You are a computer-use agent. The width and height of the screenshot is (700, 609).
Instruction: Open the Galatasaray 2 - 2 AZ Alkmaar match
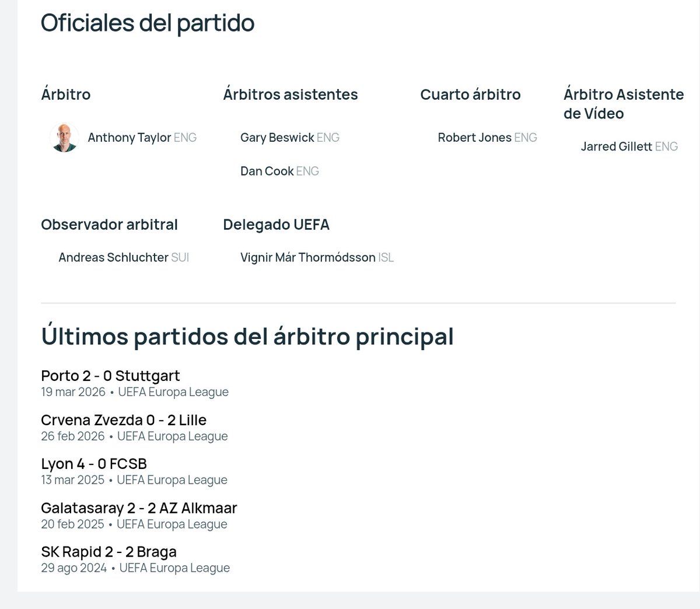point(139,508)
